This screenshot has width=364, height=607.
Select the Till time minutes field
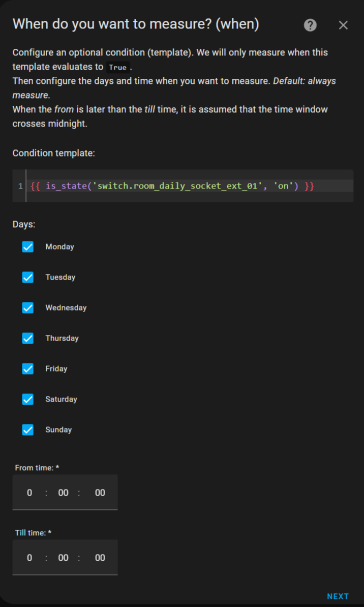click(x=63, y=558)
